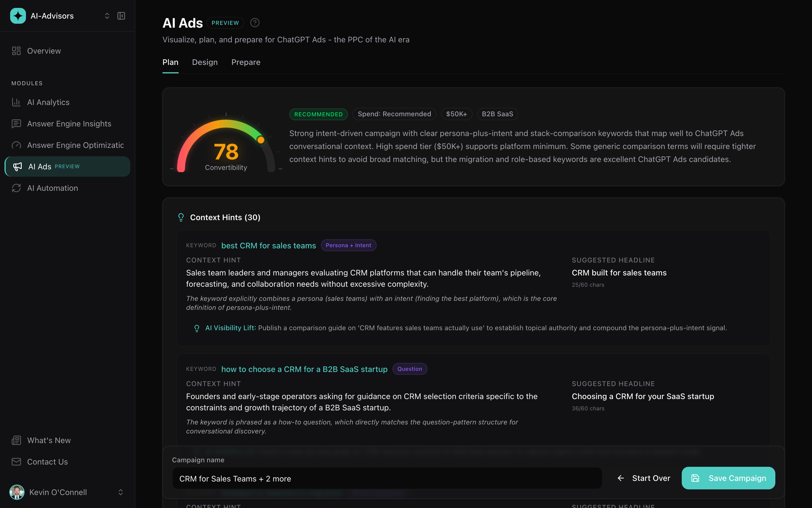The image size is (812, 508).
Task: Click the AI Analytics bar chart icon
Action: pyautogui.click(x=16, y=102)
